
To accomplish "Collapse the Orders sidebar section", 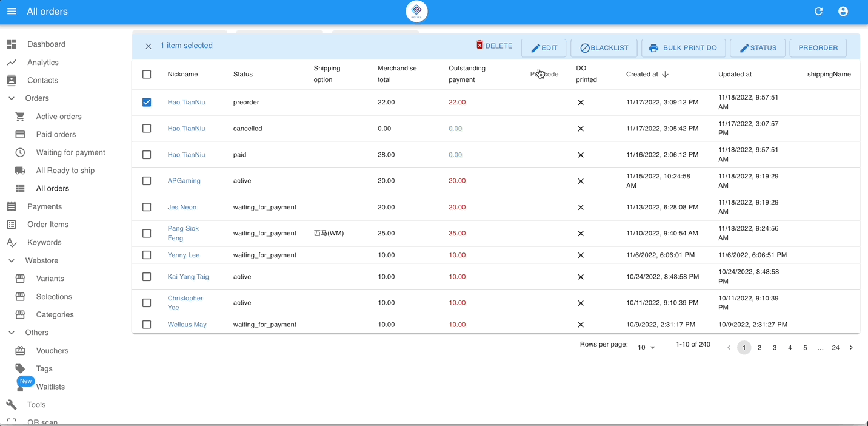I will click(x=12, y=98).
